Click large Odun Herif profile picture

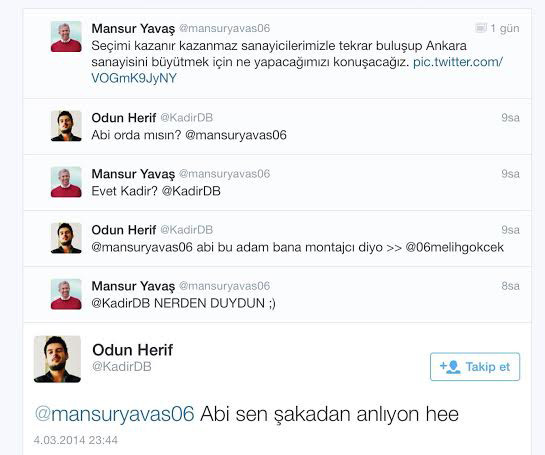(x=57, y=359)
